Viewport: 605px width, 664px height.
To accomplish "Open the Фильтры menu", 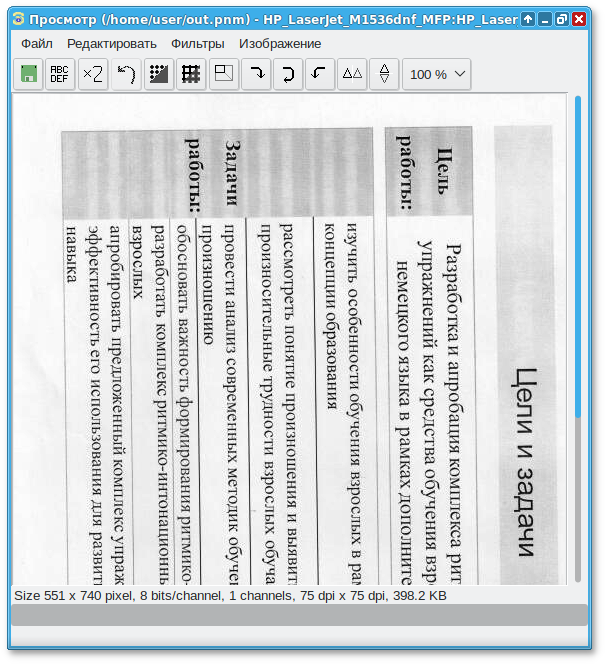I will click(198, 44).
